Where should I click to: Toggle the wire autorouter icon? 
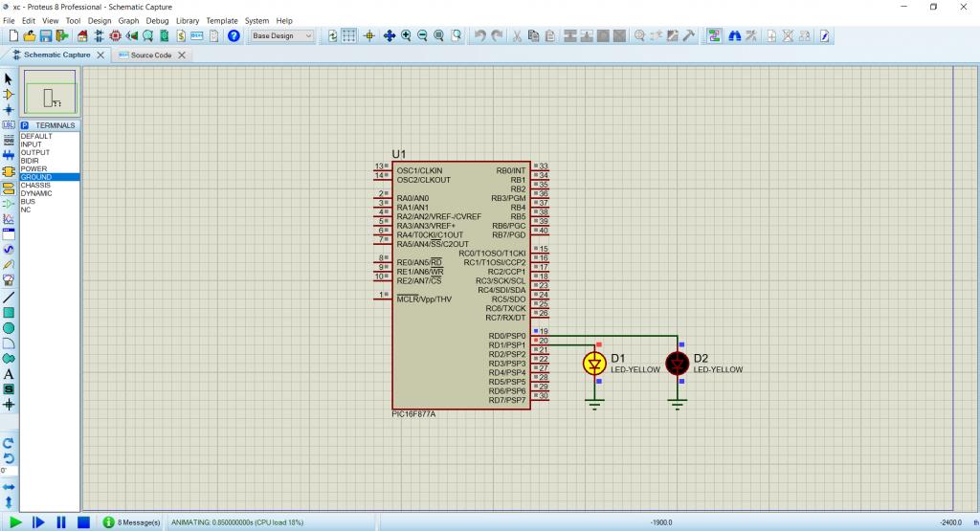pos(714,36)
